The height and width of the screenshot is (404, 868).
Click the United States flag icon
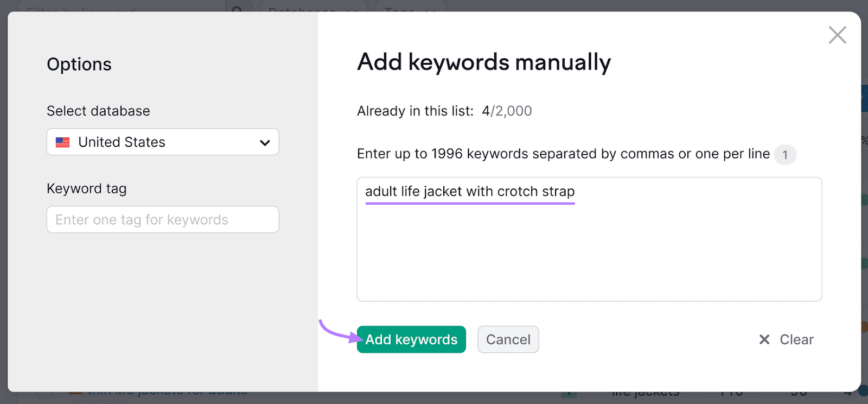63,142
